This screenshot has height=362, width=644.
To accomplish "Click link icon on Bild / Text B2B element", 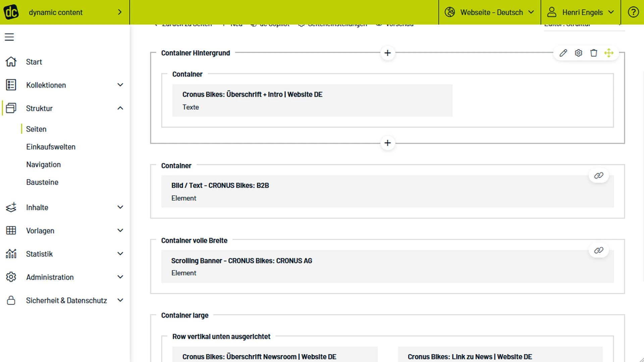I will tap(599, 176).
